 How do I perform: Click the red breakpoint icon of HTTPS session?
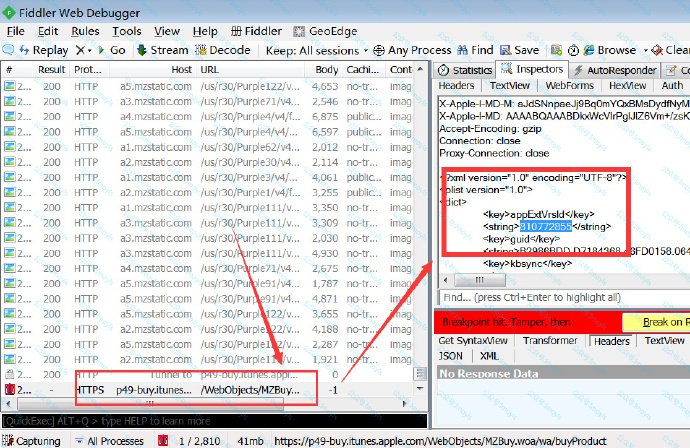[9, 389]
